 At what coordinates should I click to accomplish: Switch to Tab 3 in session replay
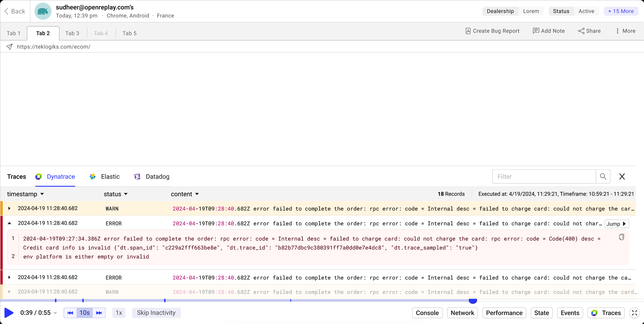point(72,33)
